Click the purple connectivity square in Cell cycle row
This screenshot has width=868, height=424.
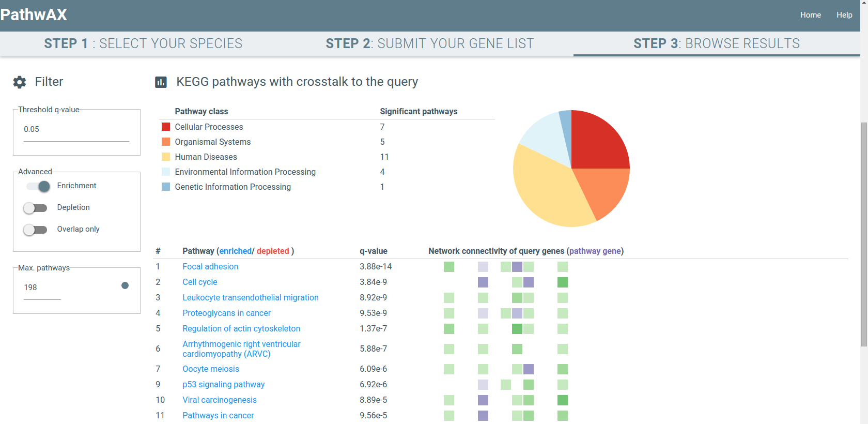tap(483, 282)
